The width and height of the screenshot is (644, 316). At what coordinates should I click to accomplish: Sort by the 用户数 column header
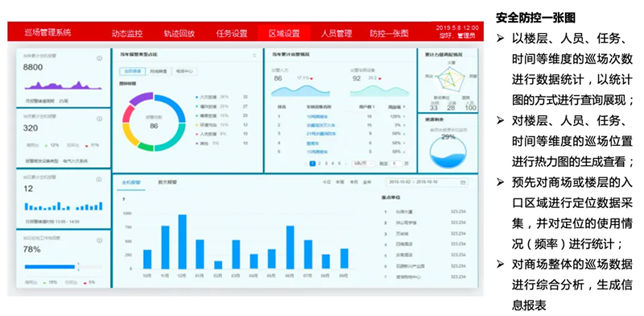click(x=366, y=107)
